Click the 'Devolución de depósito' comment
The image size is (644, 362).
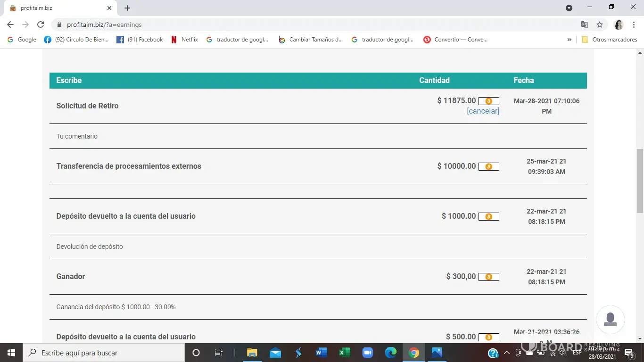point(90,247)
